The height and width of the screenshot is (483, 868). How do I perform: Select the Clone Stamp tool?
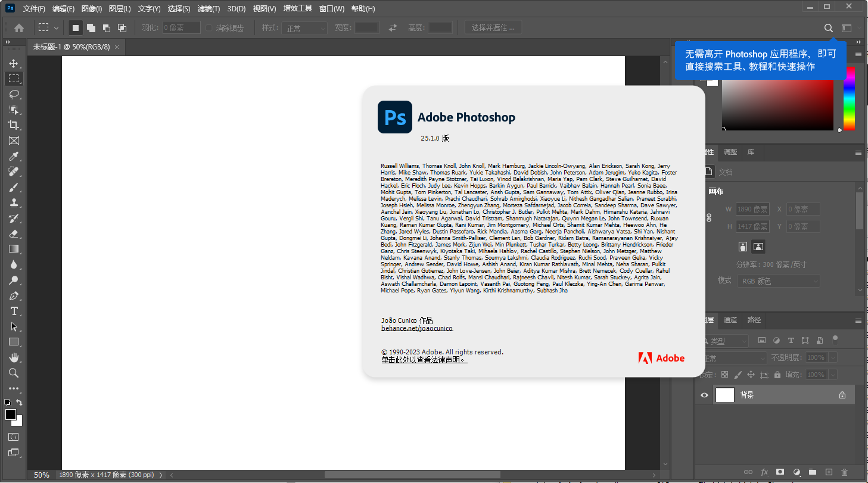click(x=14, y=202)
